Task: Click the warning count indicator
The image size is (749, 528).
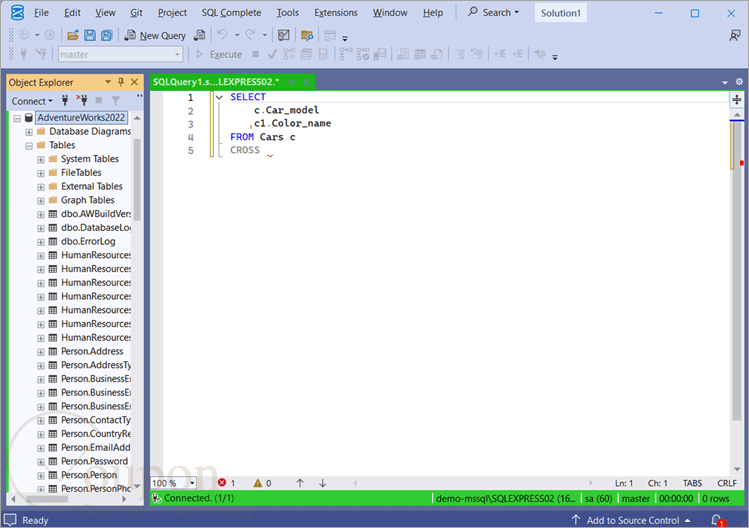Action: coord(262,483)
